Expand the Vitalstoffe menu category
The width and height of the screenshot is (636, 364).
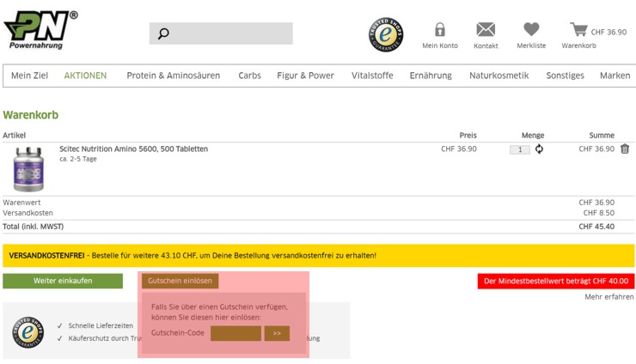(372, 76)
